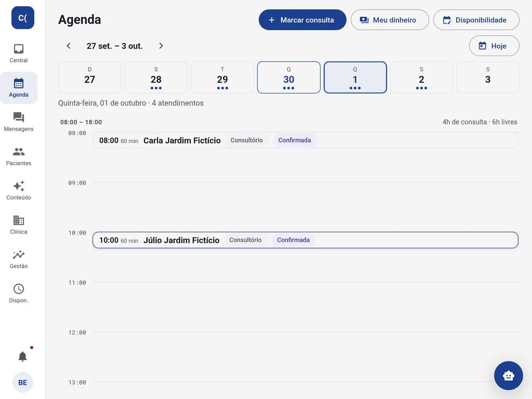Select Friday 2 day tab
This screenshot has height=399, width=532.
[422, 77]
